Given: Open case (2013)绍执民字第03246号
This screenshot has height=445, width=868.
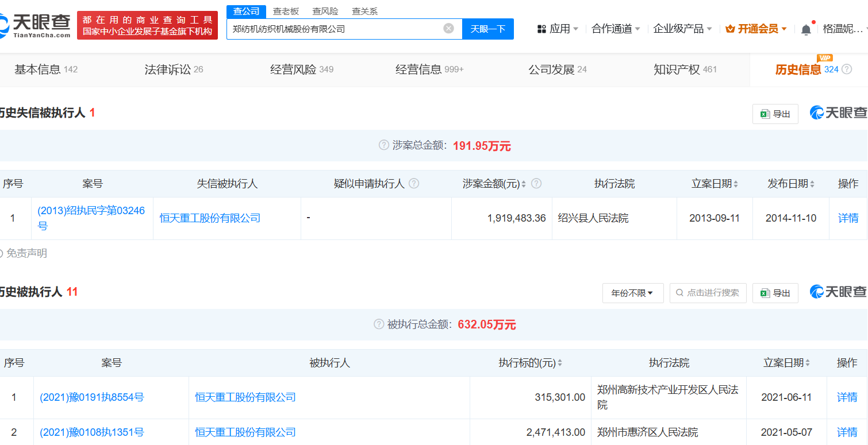Looking at the screenshot, I should tap(91, 218).
